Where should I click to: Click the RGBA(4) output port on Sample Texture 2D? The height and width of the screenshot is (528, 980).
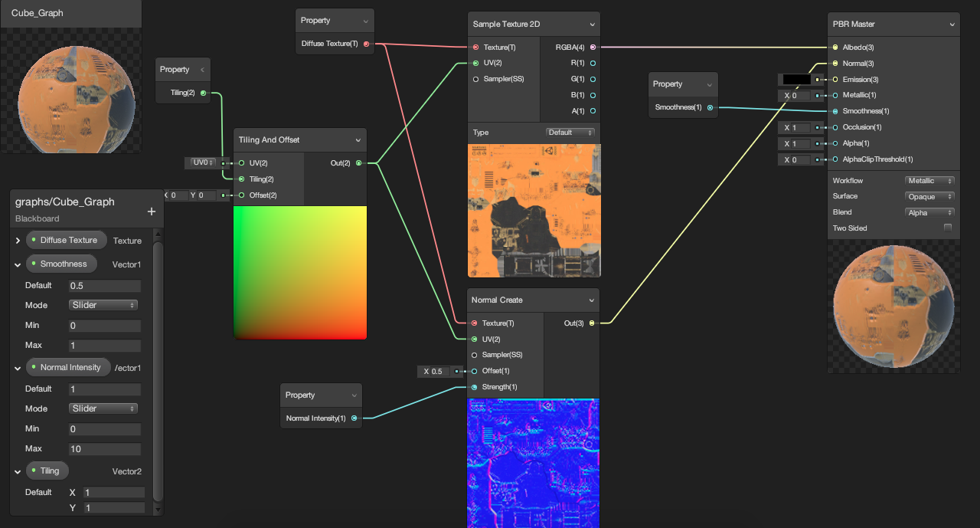click(x=593, y=48)
